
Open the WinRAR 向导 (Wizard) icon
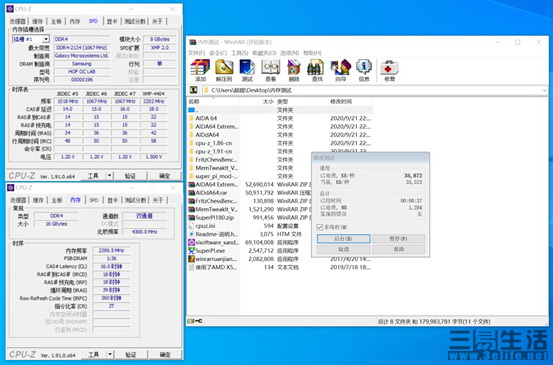click(340, 70)
